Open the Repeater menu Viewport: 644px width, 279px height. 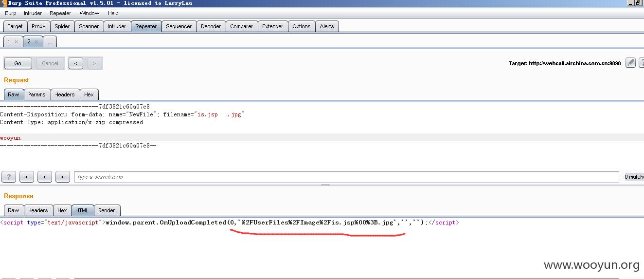coord(60,13)
